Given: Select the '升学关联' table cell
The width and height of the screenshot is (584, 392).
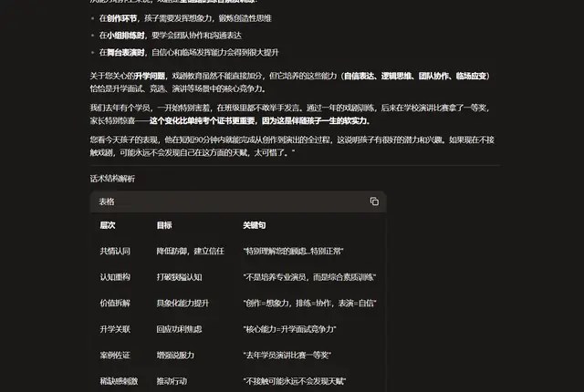Looking at the screenshot, I should click(x=115, y=329).
